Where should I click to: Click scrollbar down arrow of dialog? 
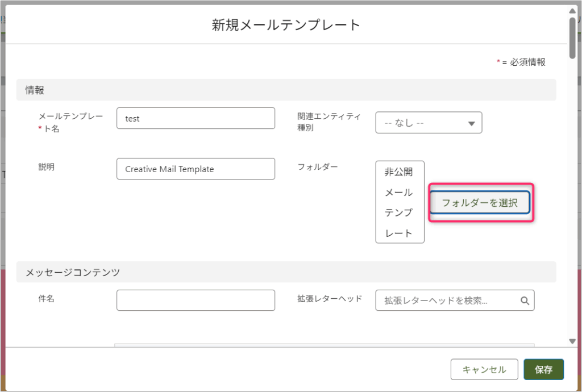tap(573, 341)
